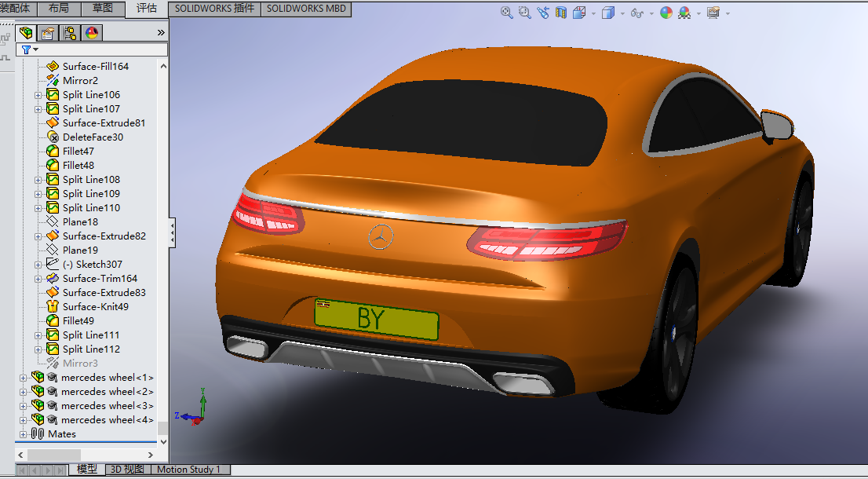Click the Hide/Show Items glasses icon
Image resolution: width=868 pixels, height=479 pixels.
point(637,13)
